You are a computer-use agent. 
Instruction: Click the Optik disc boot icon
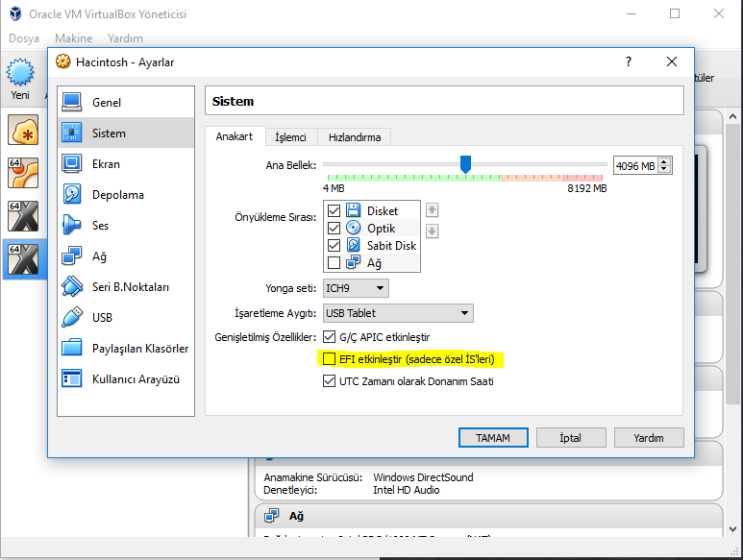click(x=353, y=228)
